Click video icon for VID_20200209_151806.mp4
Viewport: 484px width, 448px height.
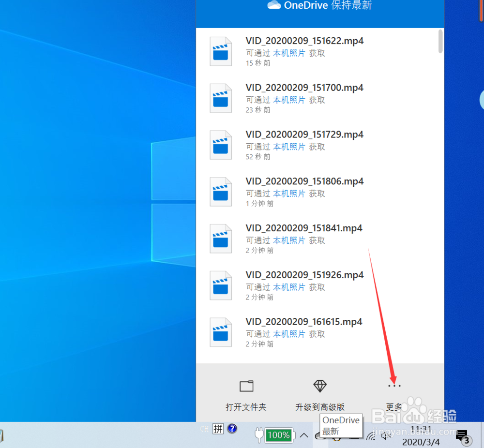click(x=221, y=192)
